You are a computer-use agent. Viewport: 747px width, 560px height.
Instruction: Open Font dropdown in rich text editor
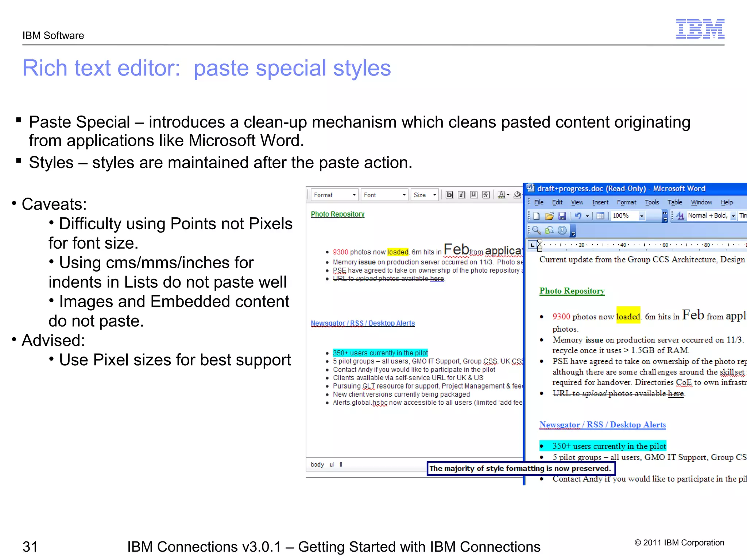click(384, 195)
